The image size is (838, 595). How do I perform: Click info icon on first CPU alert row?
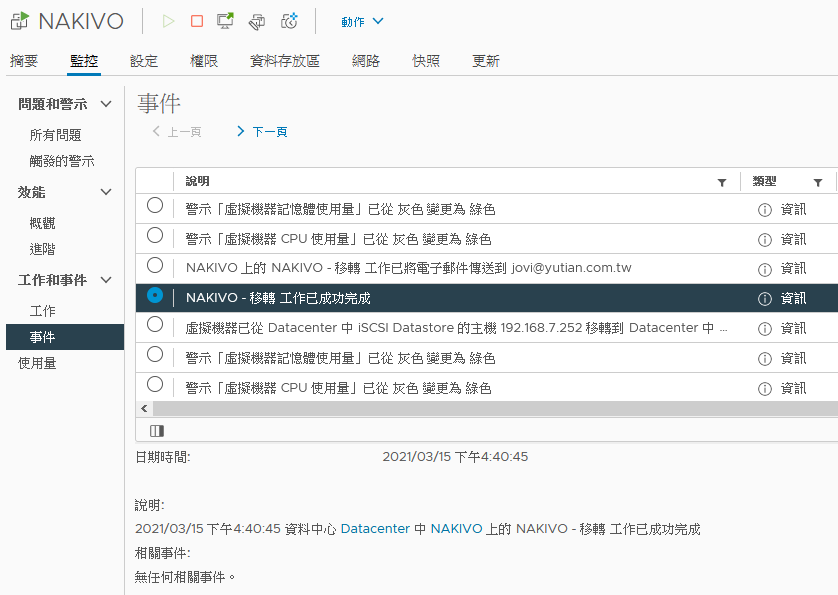(x=765, y=240)
